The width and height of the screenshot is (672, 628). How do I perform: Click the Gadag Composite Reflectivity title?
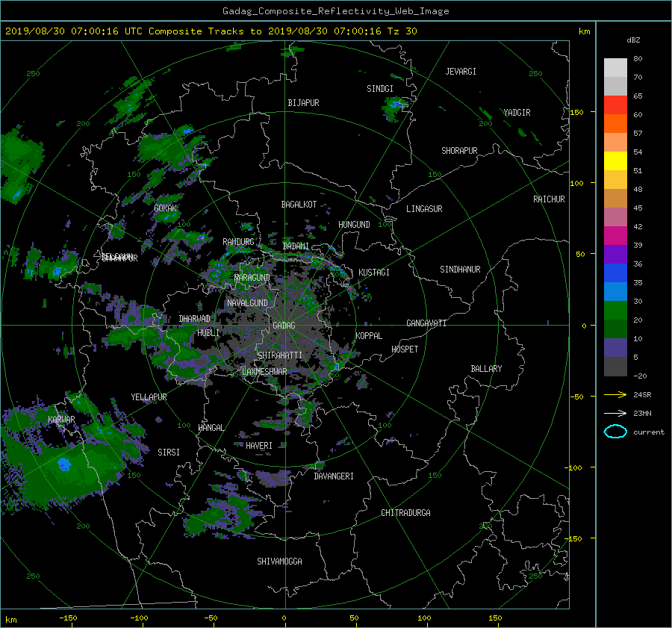[335, 11]
